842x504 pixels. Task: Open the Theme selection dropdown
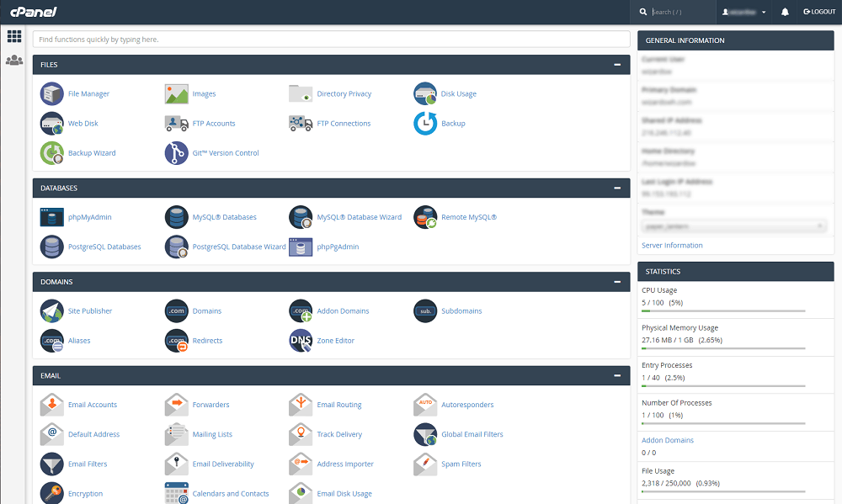pyautogui.click(x=734, y=226)
